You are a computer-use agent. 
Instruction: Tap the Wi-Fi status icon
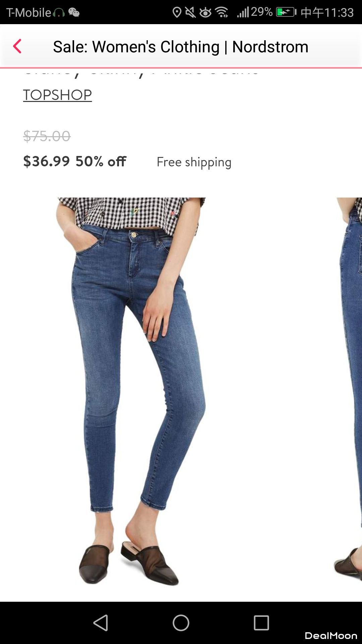(222, 12)
